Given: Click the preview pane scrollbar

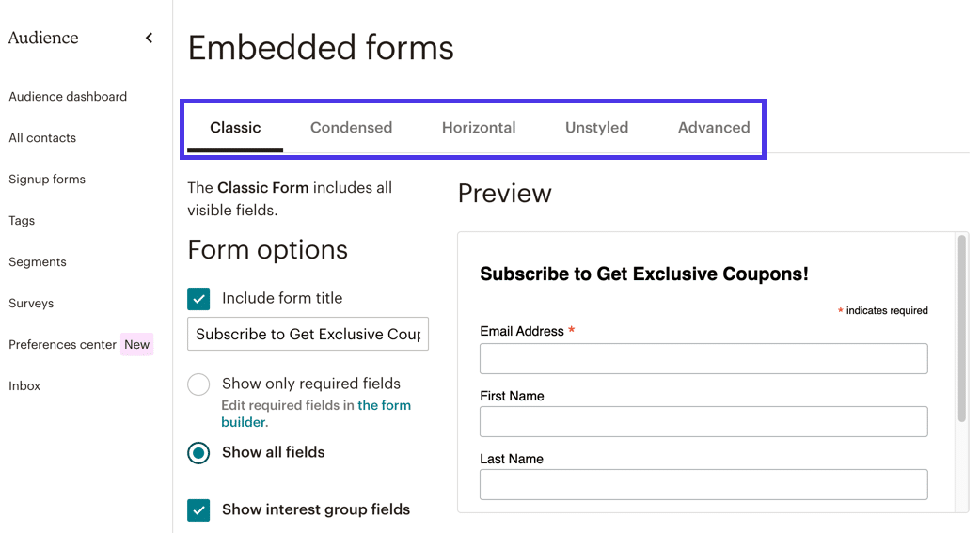Looking at the screenshot, I should [961, 329].
